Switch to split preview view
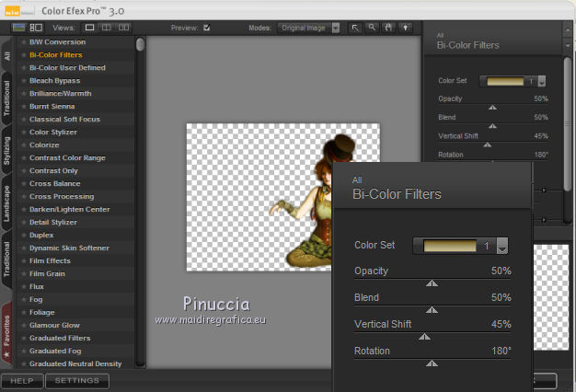The height and width of the screenshot is (392, 576). pyautogui.click(x=107, y=28)
